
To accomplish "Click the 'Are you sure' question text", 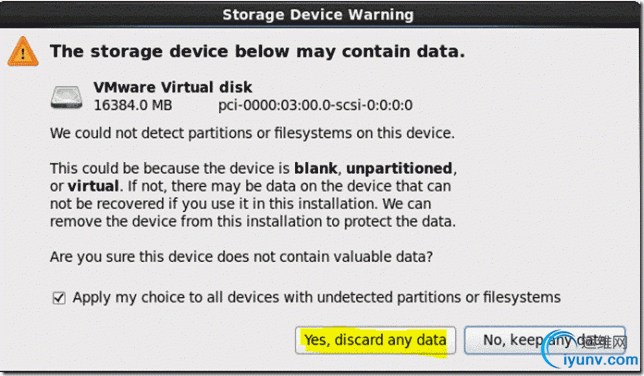I will click(x=241, y=257).
